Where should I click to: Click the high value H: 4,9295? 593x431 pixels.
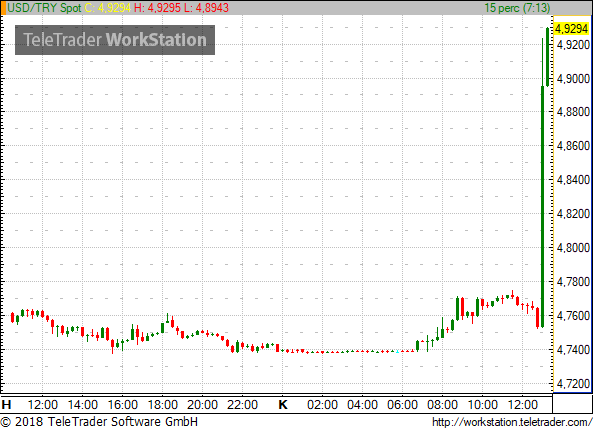[157, 8]
